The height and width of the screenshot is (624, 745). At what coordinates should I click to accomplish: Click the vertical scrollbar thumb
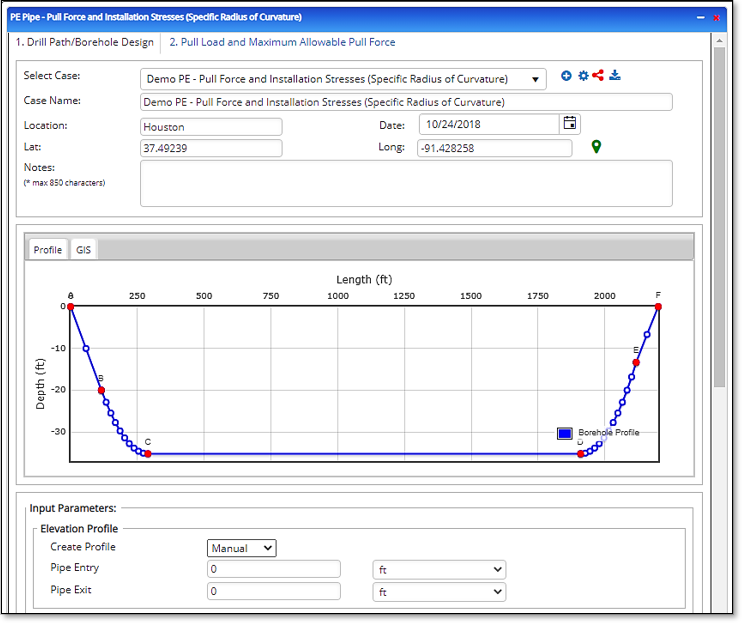click(x=719, y=215)
